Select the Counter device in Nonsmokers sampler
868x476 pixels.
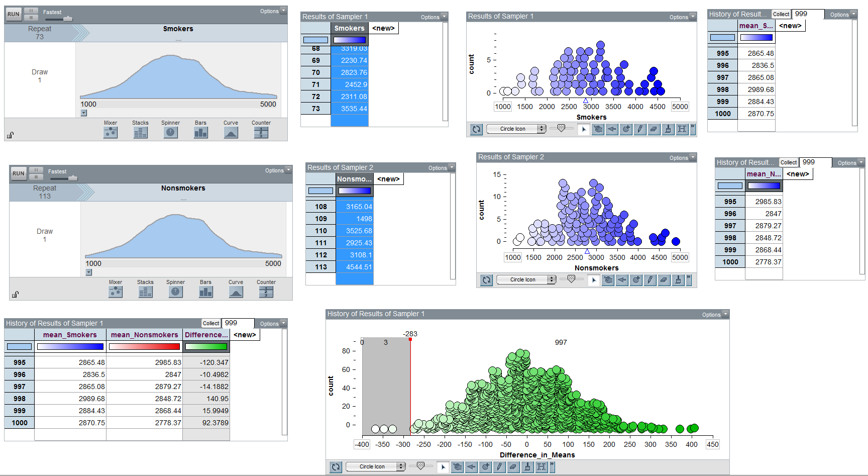point(266,292)
